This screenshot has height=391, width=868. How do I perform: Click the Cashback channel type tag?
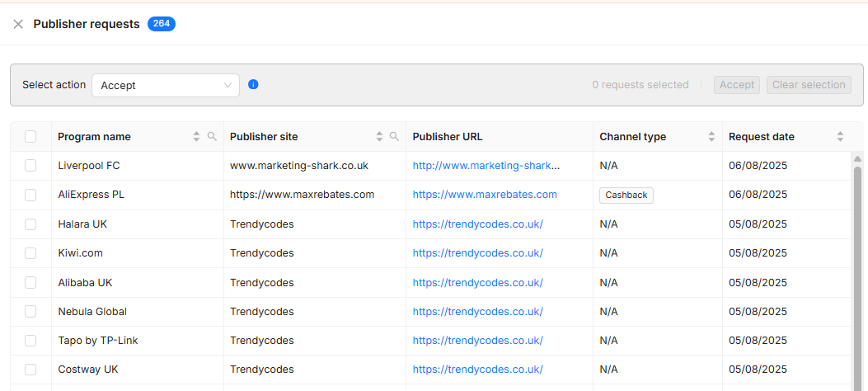tap(626, 195)
